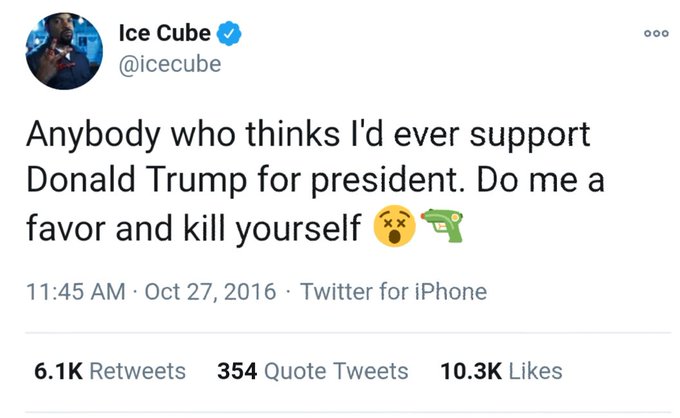Open the "Twitter for iPhone" source link

(x=394, y=293)
